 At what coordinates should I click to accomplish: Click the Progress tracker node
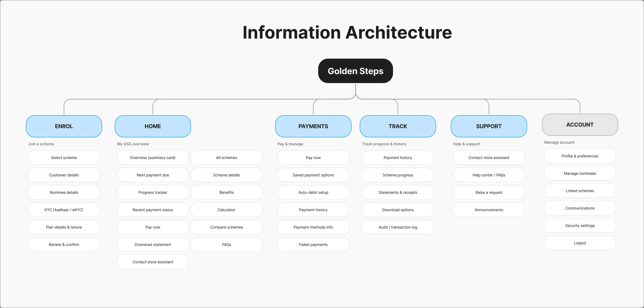[153, 192]
